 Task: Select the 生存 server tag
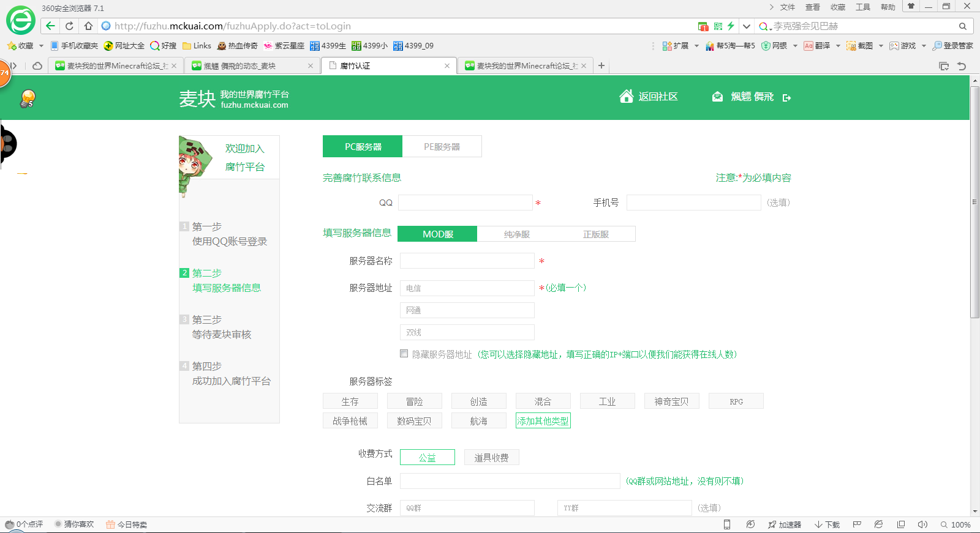tap(350, 401)
